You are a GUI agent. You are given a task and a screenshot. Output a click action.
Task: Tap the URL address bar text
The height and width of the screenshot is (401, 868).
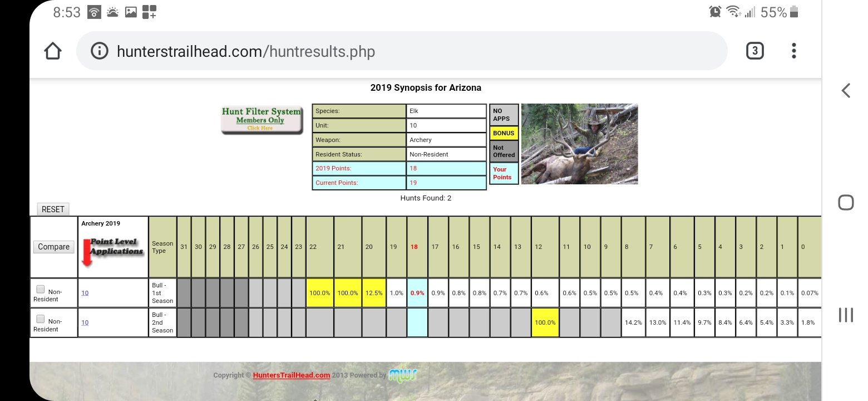(x=246, y=52)
